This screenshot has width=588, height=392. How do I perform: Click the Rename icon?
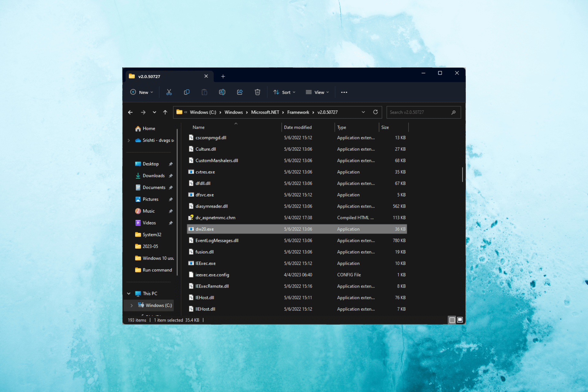[x=222, y=92]
